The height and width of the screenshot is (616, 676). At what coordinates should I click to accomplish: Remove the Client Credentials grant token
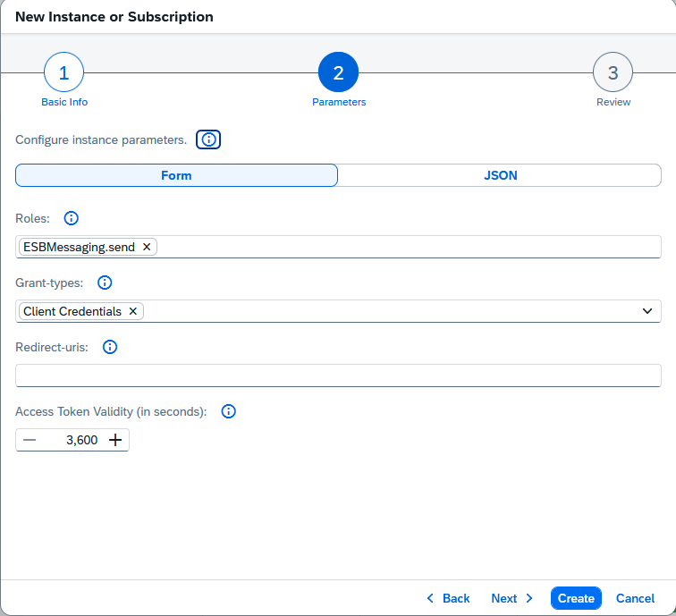(x=133, y=311)
